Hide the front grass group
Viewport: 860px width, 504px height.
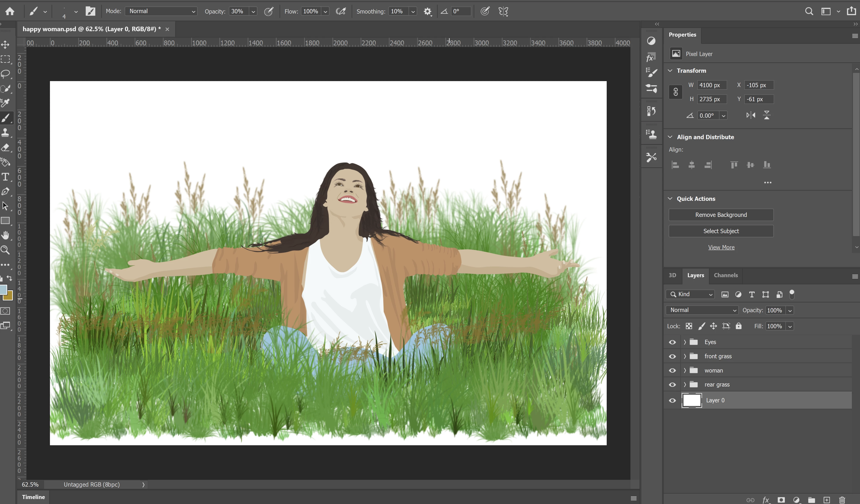click(672, 356)
